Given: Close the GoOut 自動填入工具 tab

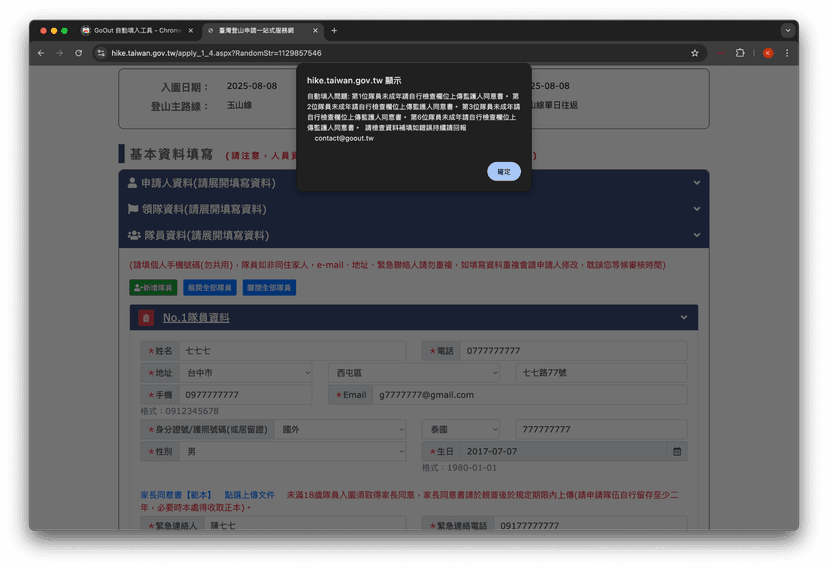Looking at the screenshot, I should coord(191,31).
